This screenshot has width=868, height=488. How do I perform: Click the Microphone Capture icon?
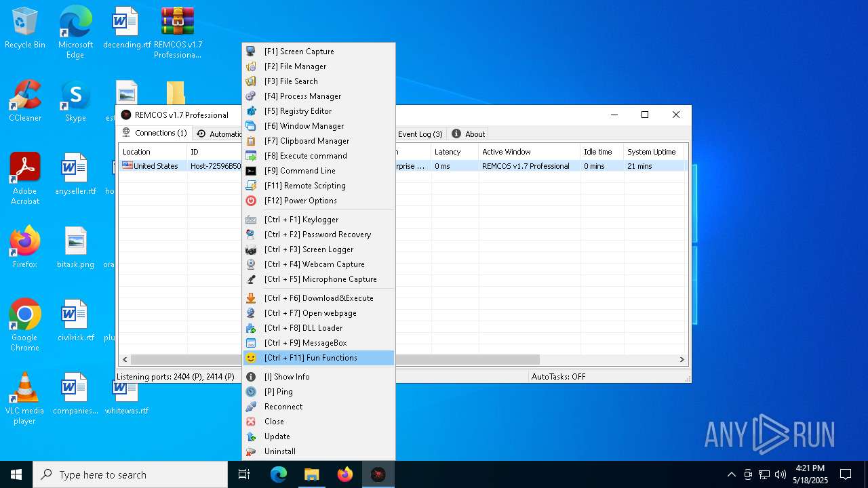(251, 279)
